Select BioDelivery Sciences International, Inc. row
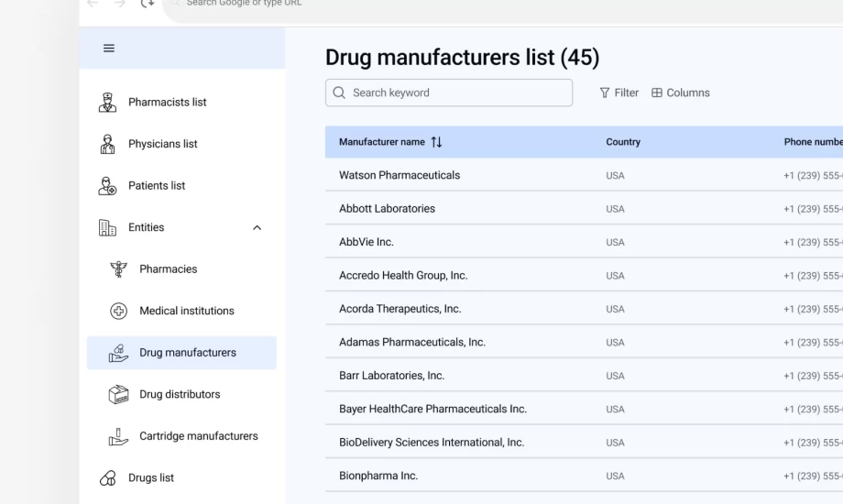843x504 pixels. coord(584,442)
